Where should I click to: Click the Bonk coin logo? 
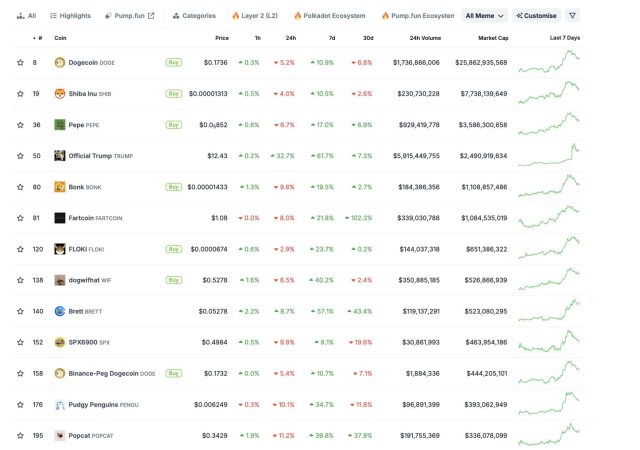(x=60, y=187)
